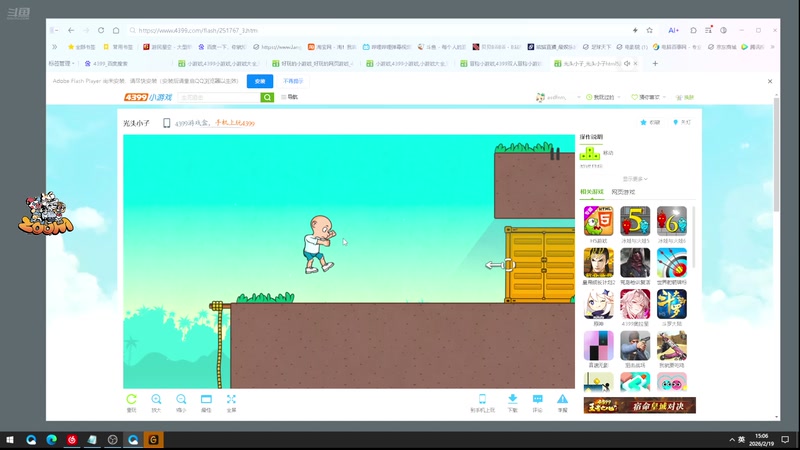Open the Windows Start menu
Image resolution: width=800 pixels, height=450 pixels.
point(10,440)
